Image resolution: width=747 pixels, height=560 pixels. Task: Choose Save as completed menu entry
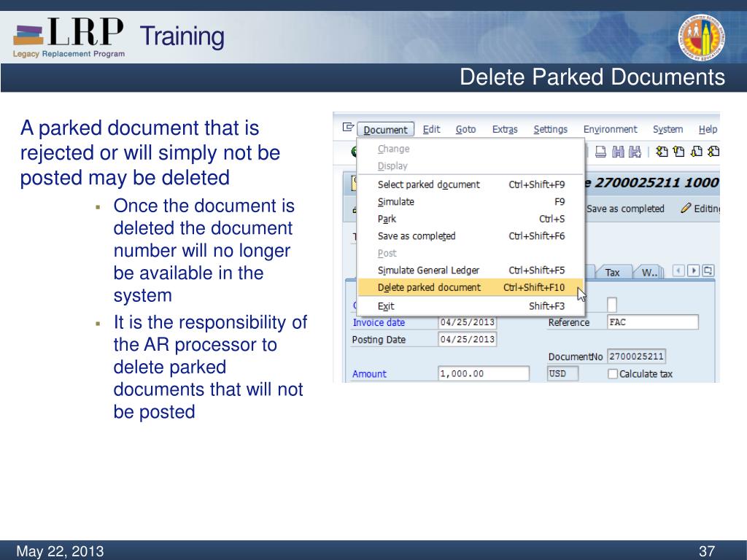(471, 236)
